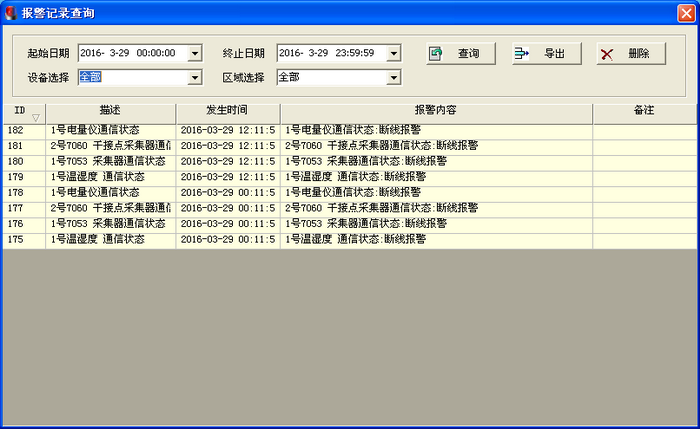Close the alarm record query window

point(685,12)
